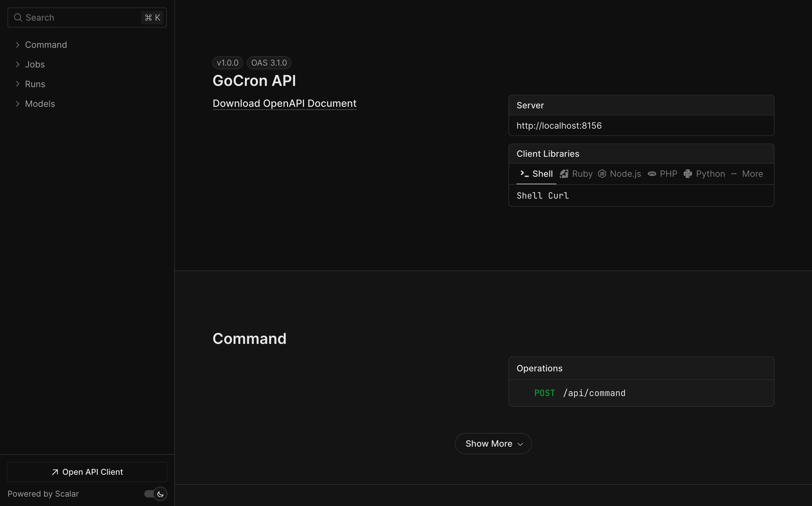Toggle dark mode switch
The image size is (812, 506).
click(155, 494)
